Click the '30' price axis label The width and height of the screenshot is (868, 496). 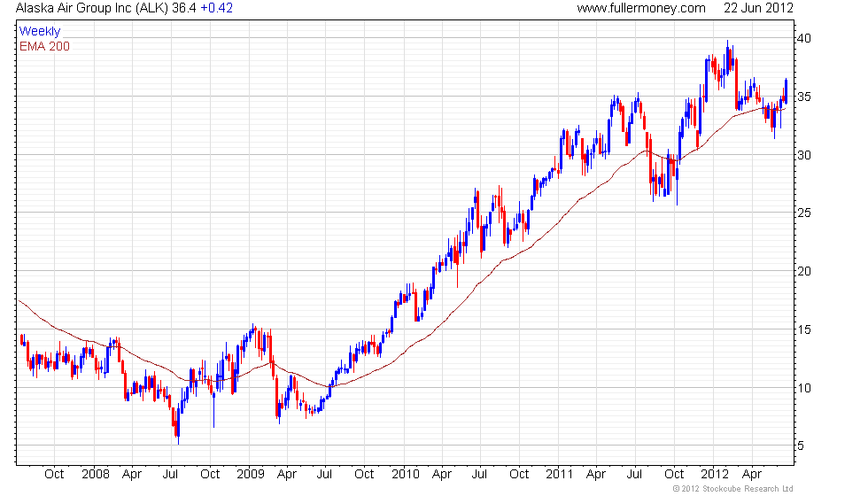pyautogui.click(x=804, y=155)
